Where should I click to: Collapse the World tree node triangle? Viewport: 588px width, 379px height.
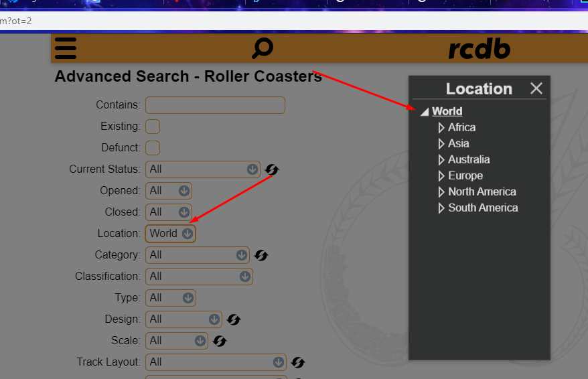425,112
